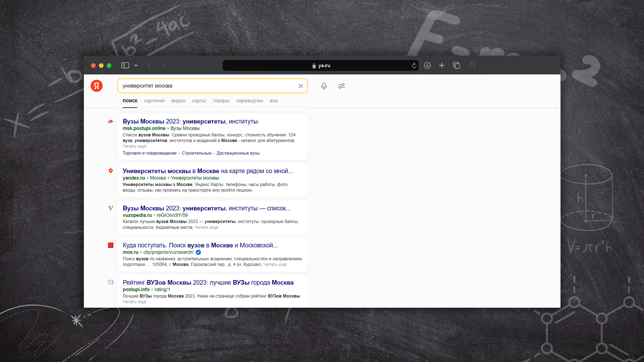Open the 'Торговля и товароведение' sublink
This screenshot has height=362, width=644.
click(150, 153)
